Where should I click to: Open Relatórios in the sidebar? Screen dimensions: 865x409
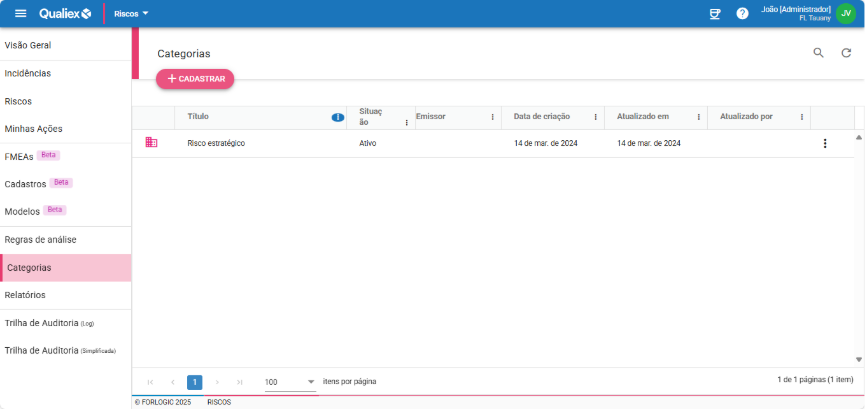coord(25,295)
